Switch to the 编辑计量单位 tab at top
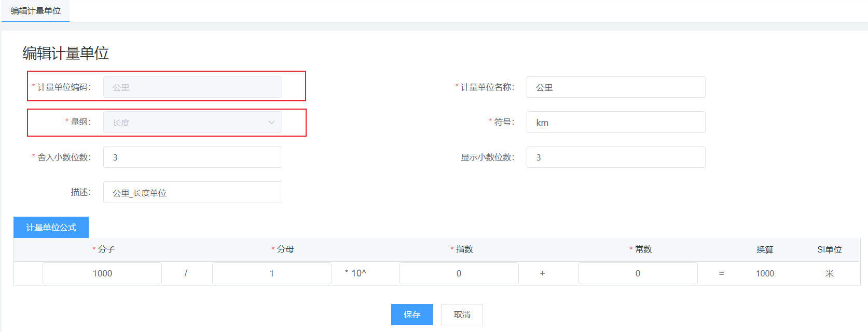The width and height of the screenshot is (868, 332). (35, 11)
